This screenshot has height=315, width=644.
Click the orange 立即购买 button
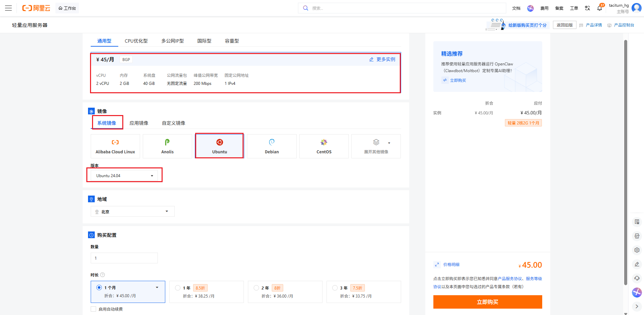click(x=487, y=302)
